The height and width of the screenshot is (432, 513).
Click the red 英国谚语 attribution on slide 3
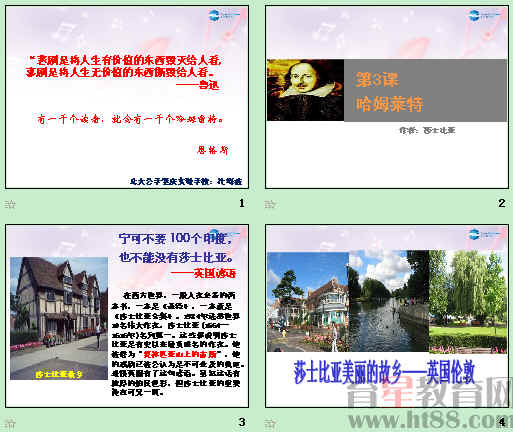pos(215,274)
